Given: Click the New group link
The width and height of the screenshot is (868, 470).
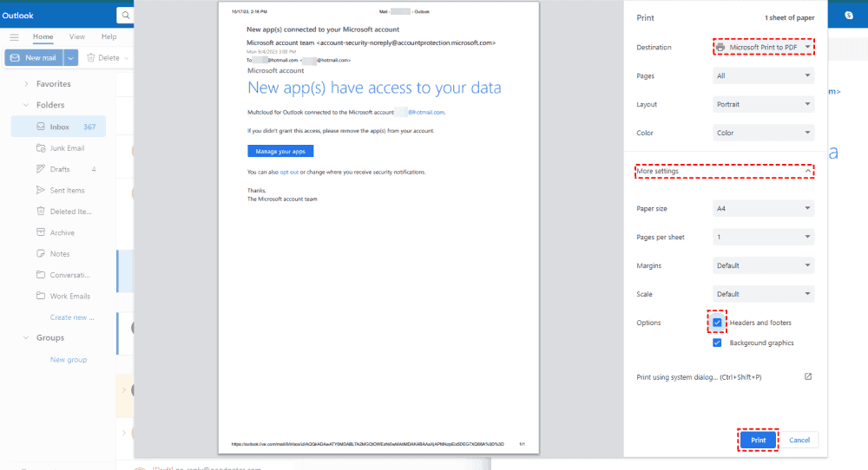Looking at the screenshot, I should coord(69,359).
